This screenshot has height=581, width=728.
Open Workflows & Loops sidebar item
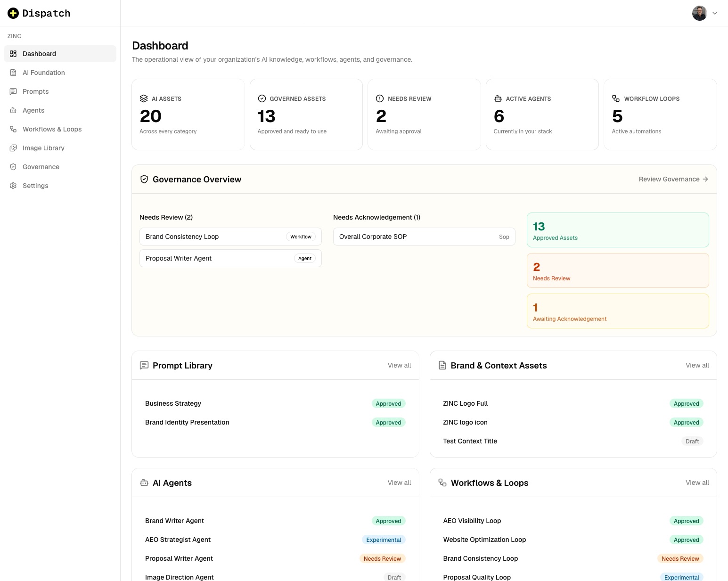[x=60, y=129]
